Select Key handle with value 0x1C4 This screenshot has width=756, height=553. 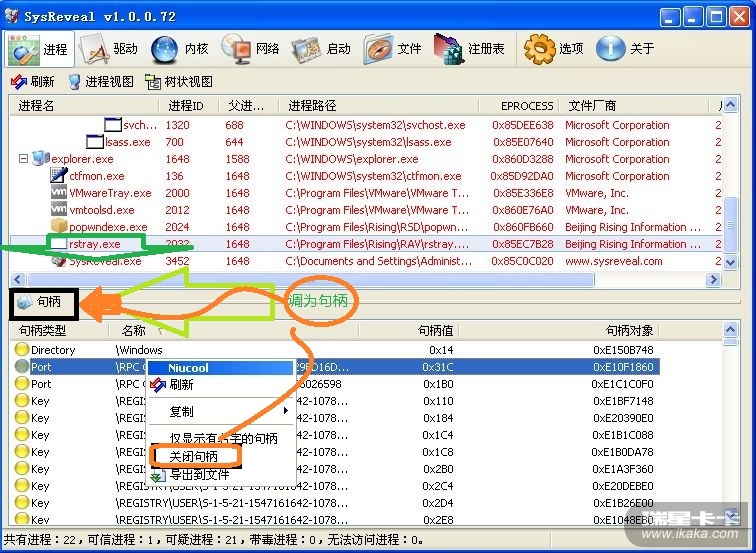pos(335,435)
